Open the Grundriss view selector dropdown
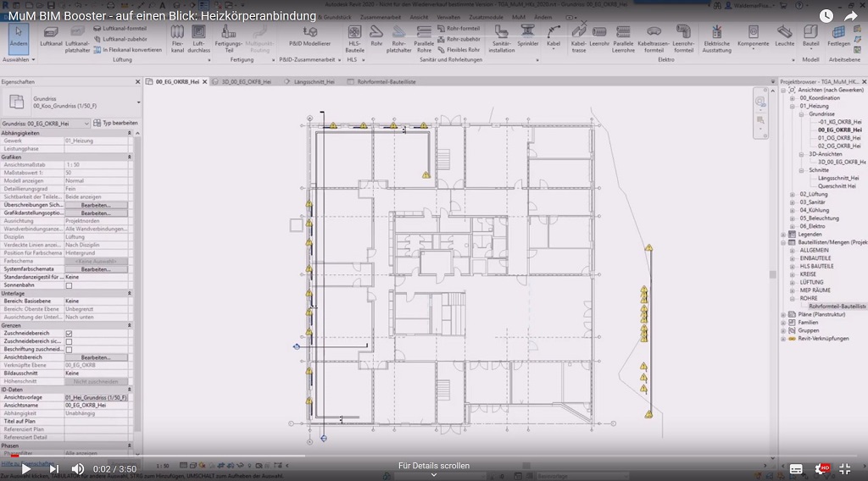Screen dimensions: 868x481 tap(48, 123)
